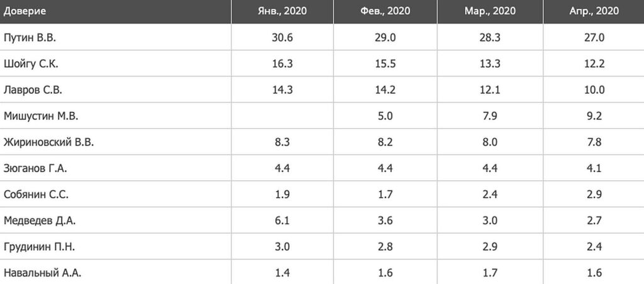Click the Зюганов Г.А. row label
The width and height of the screenshot is (644, 284).
pyautogui.click(x=35, y=168)
